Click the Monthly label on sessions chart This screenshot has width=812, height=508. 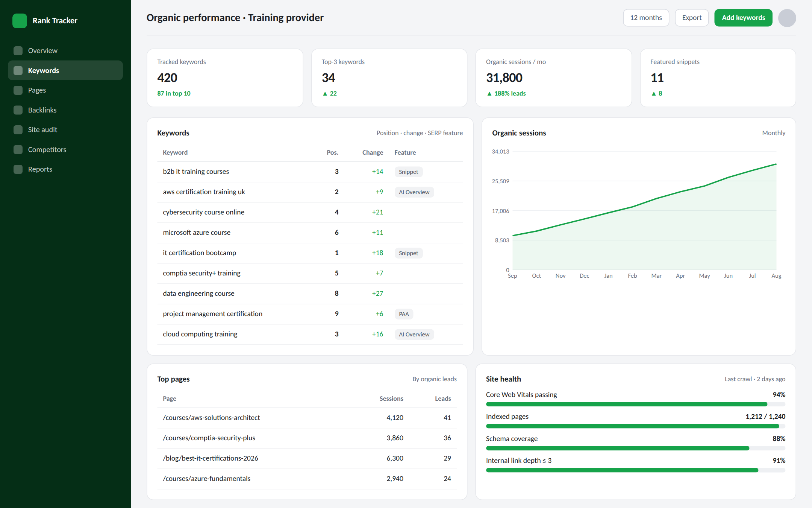[774, 133]
